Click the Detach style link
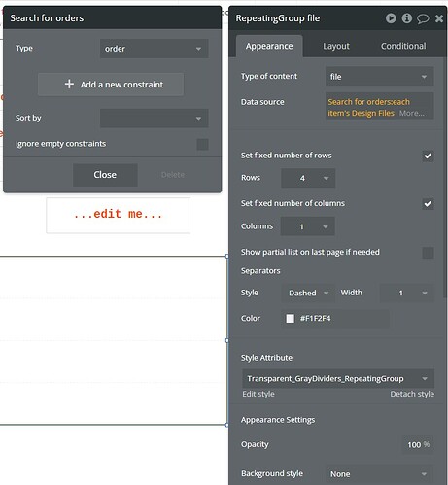The image size is (448, 485). click(412, 394)
